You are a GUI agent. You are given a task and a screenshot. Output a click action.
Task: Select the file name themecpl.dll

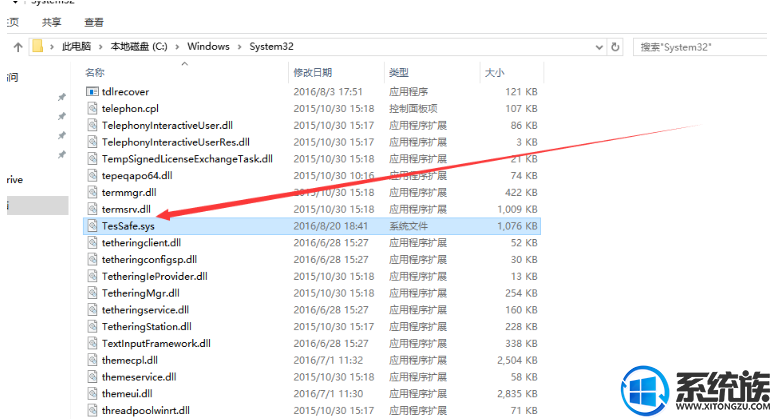point(130,360)
